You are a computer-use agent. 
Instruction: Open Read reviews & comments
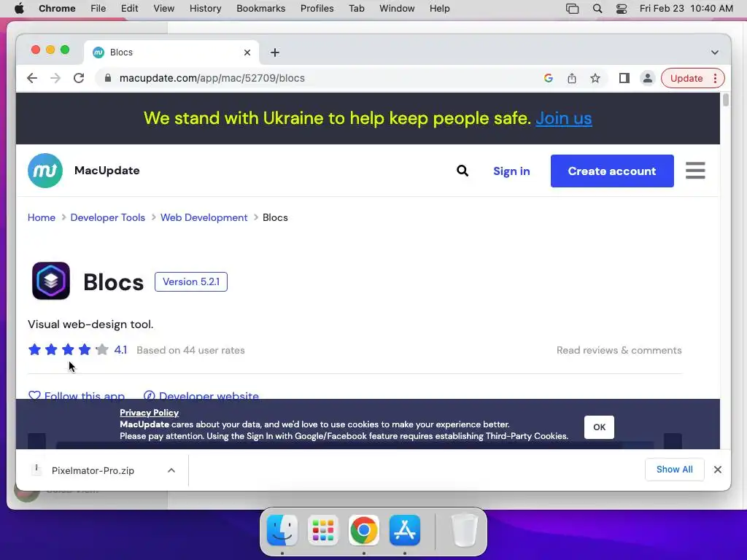tap(619, 350)
